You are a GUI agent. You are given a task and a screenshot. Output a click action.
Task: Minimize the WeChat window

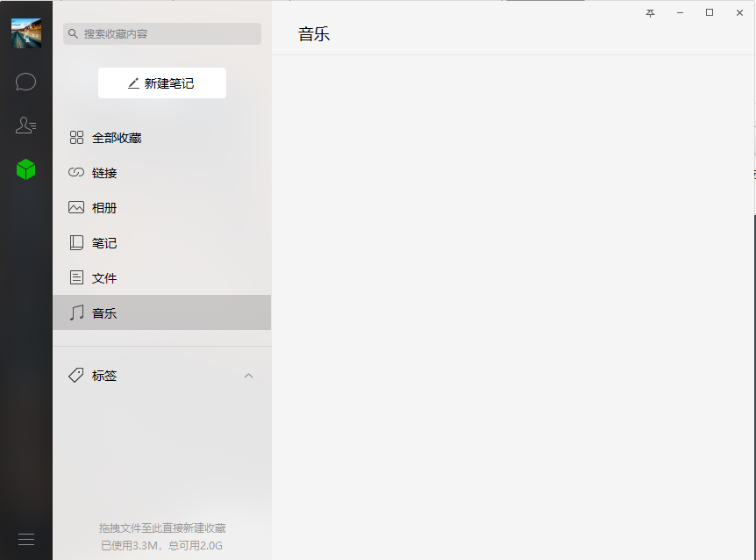pos(680,13)
